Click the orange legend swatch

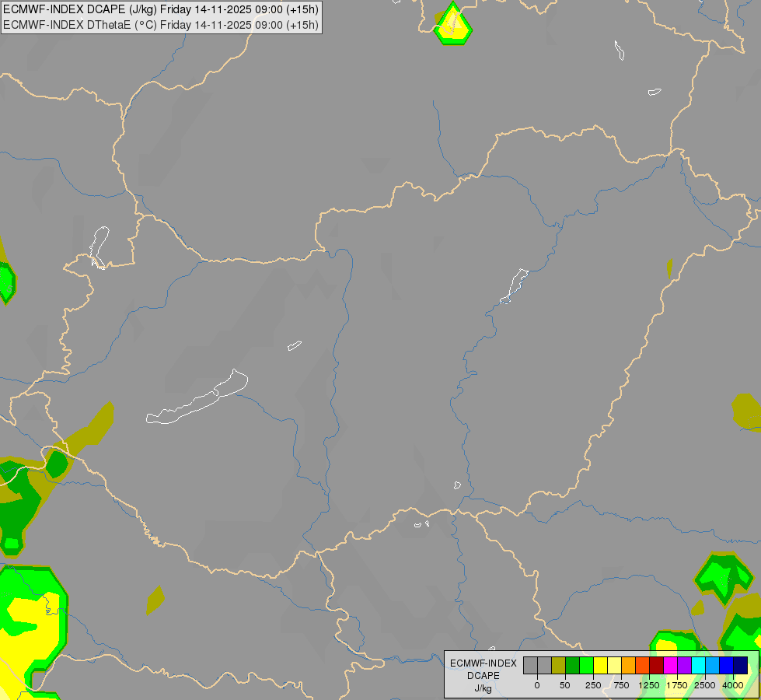[x=629, y=666]
